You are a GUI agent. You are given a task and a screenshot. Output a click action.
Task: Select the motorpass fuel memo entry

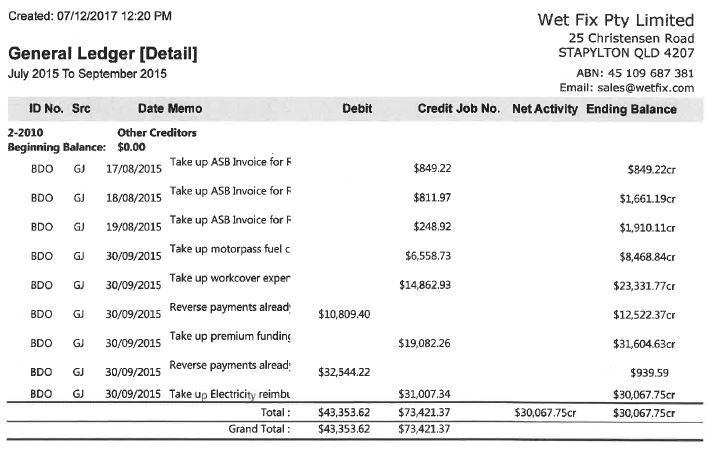pyautogui.click(x=230, y=249)
